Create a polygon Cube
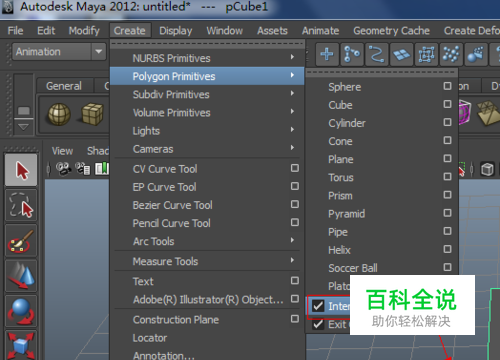This screenshot has height=360, width=500. (x=340, y=105)
